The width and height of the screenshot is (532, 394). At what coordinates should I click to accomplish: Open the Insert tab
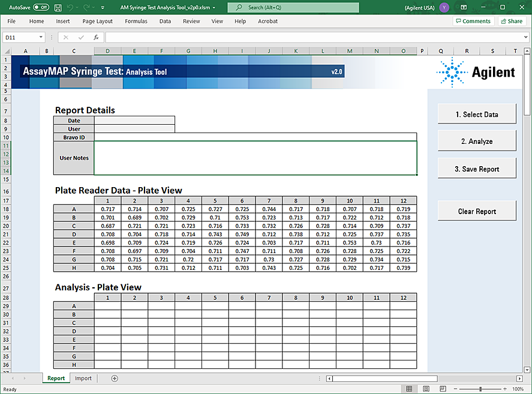(63, 21)
